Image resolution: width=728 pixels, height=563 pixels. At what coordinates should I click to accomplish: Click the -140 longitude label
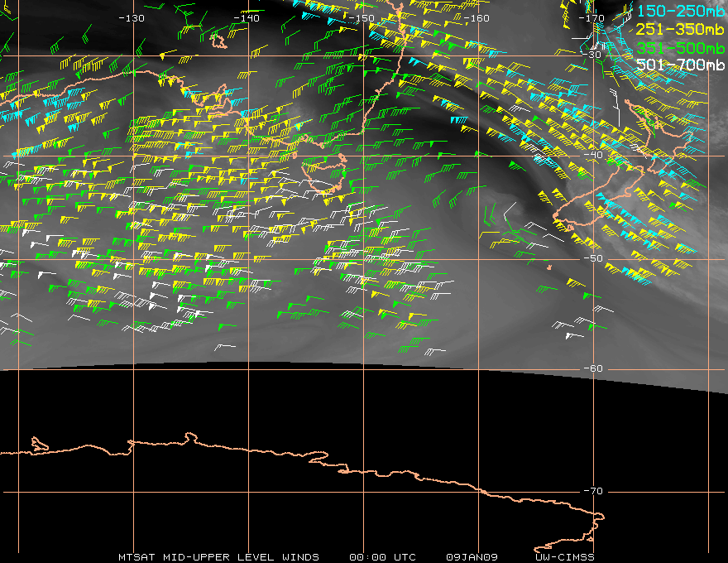tap(246, 18)
